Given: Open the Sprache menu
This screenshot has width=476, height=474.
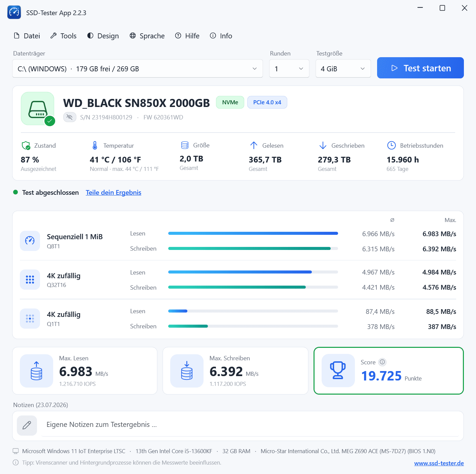Looking at the screenshot, I should coord(147,36).
